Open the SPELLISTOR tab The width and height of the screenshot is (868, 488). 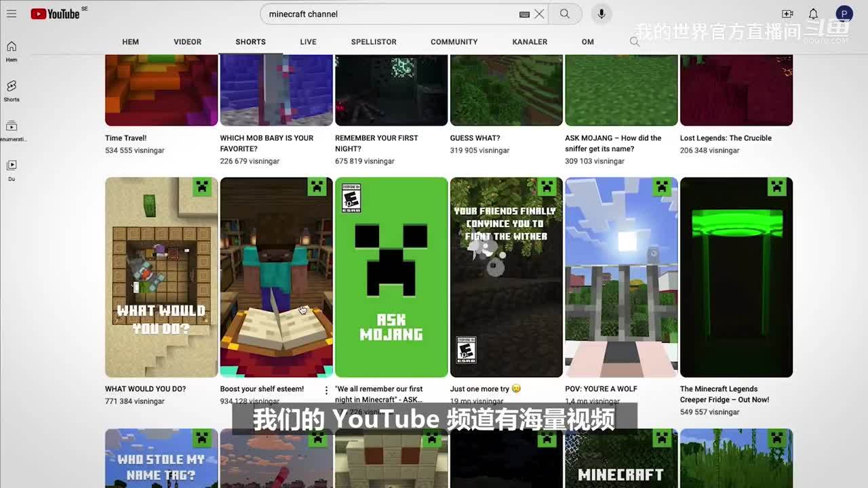click(x=374, y=42)
